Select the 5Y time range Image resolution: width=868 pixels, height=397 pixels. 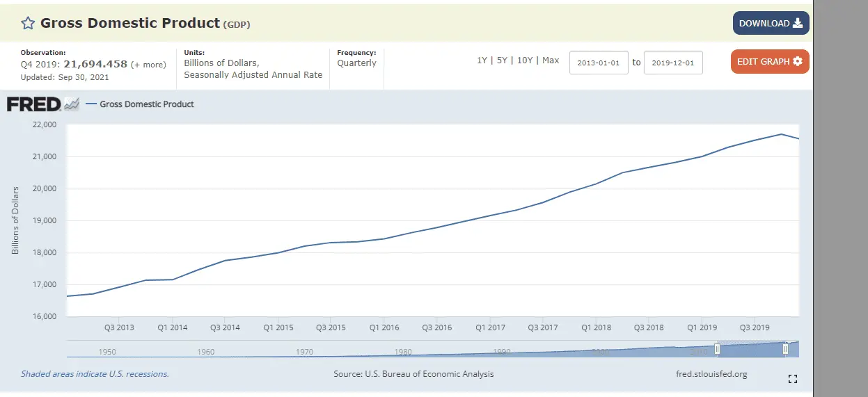pos(501,60)
